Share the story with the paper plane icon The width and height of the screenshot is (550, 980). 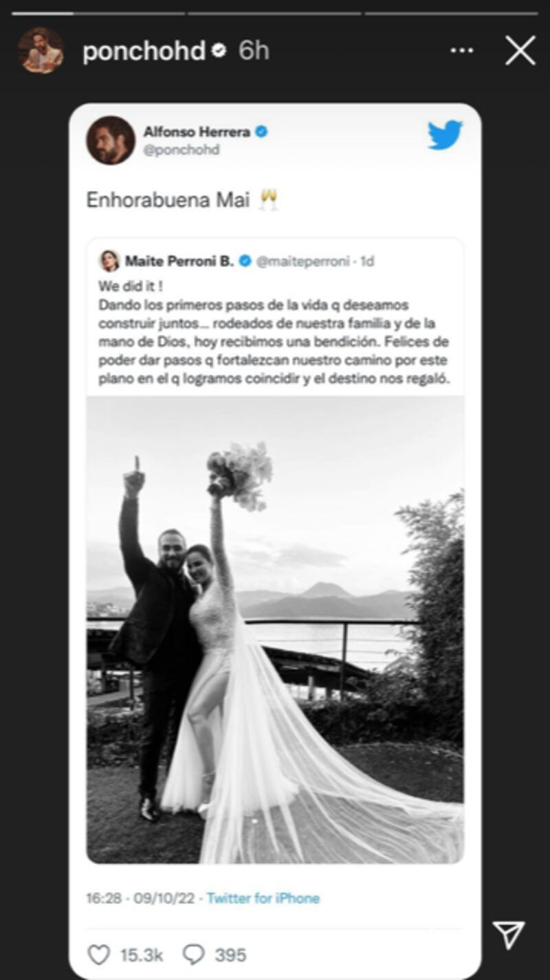[509, 935]
